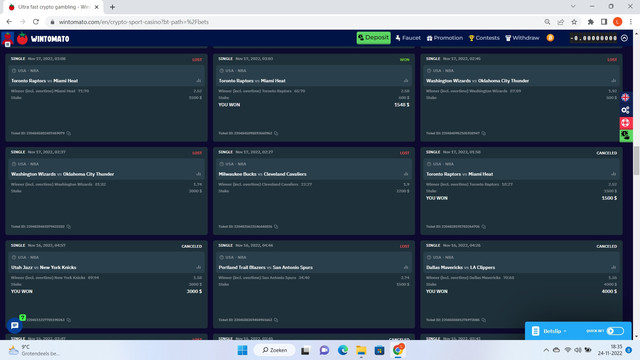640x360 pixels.
Task: Show stats icon for Dallas Mavericks match
Action: (x=613, y=267)
